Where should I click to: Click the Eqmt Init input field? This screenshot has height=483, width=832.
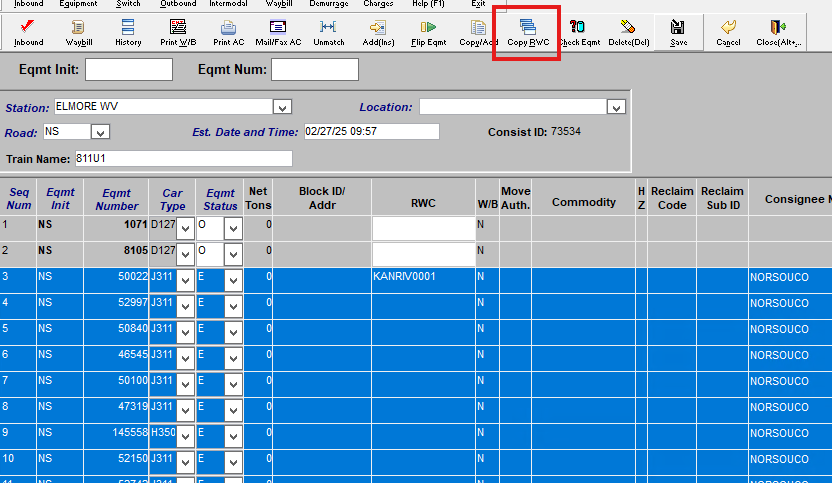(129, 70)
